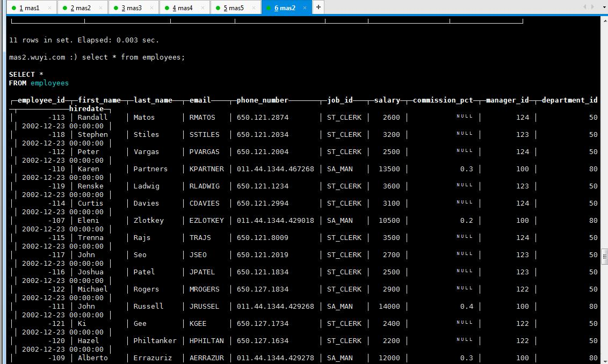Click the email 'JSEO'

198,254
